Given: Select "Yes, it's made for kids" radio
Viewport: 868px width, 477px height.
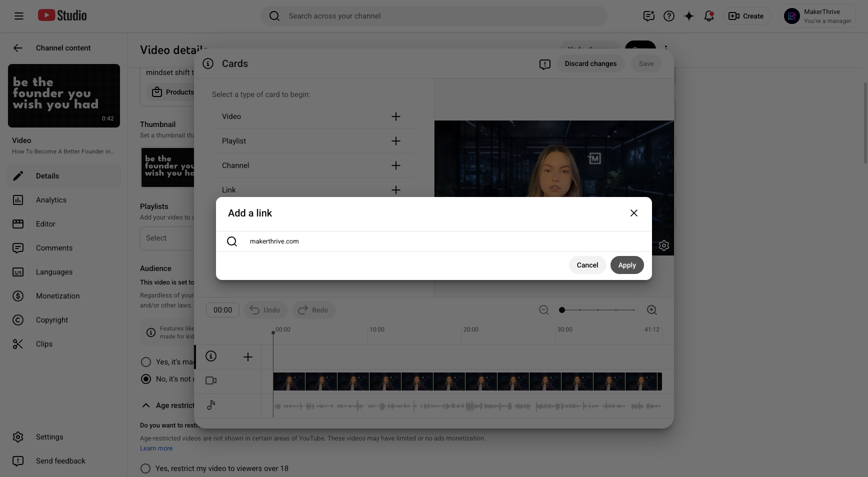Looking at the screenshot, I should (146, 362).
